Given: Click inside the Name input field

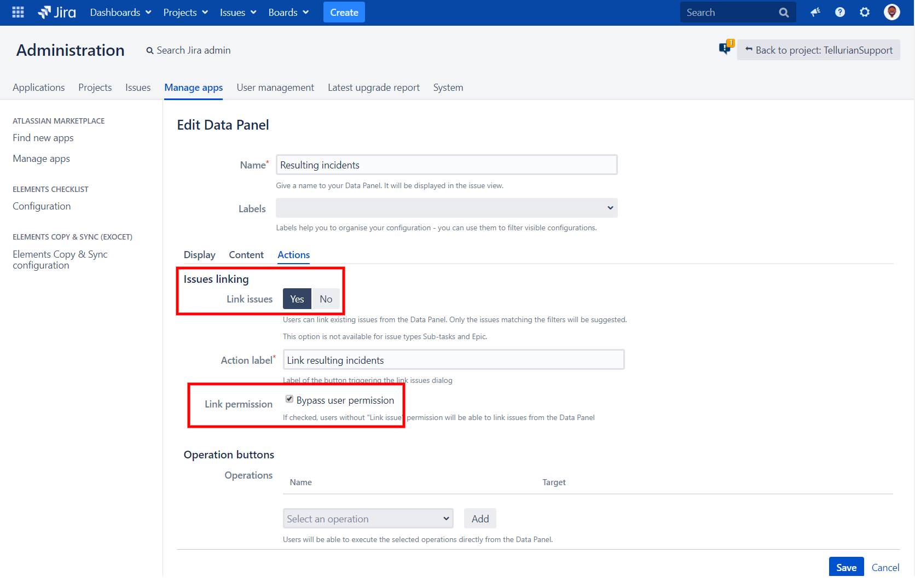Looking at the screenshot, I should coord(446,165).
